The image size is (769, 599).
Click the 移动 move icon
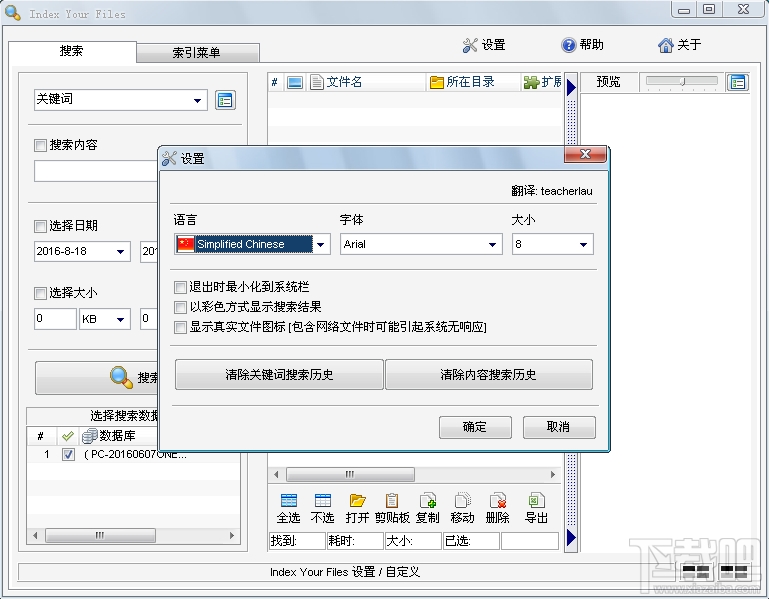pos(462,508)
